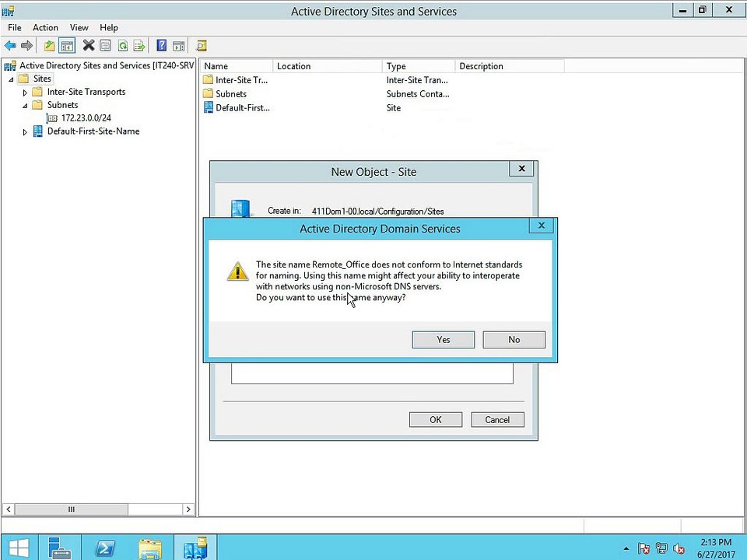Collapse the Subnets tree node

click(x=25, y=105)
